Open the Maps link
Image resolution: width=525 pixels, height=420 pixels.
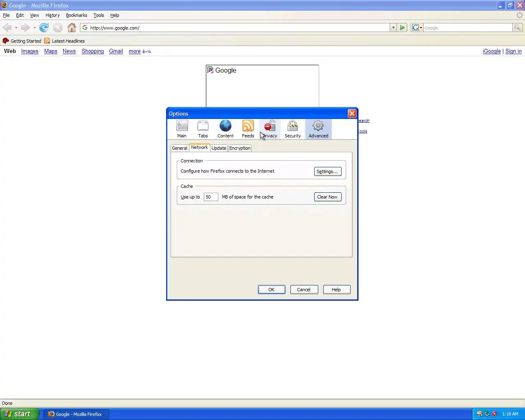[x=51, y=51]
